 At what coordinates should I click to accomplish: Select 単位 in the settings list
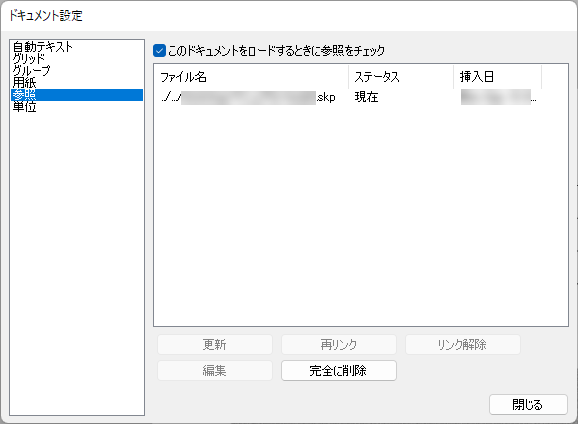pyautogui.click(x=77, y=107)
